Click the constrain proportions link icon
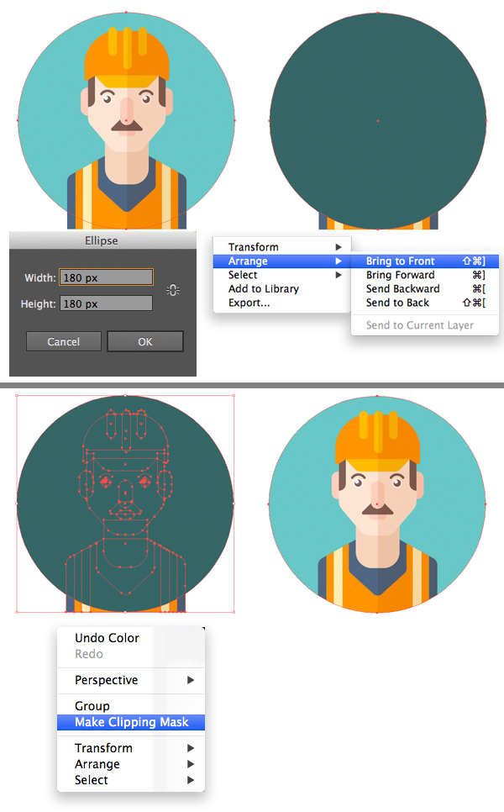The width and height of the screenshot is (504, 812). pyautogui.click(x=173, y=290)
